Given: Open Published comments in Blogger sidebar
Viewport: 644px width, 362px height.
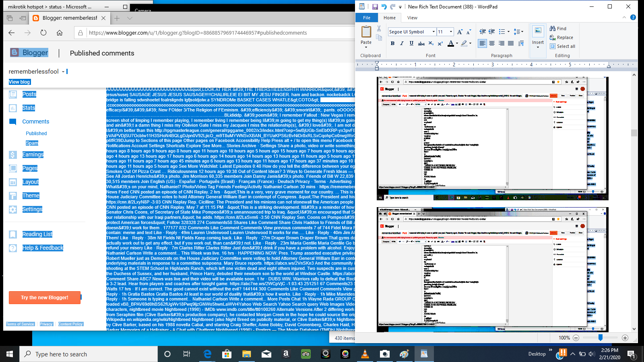Looking at the screenshot, I should pyautogui.click(x=36, y=133).
